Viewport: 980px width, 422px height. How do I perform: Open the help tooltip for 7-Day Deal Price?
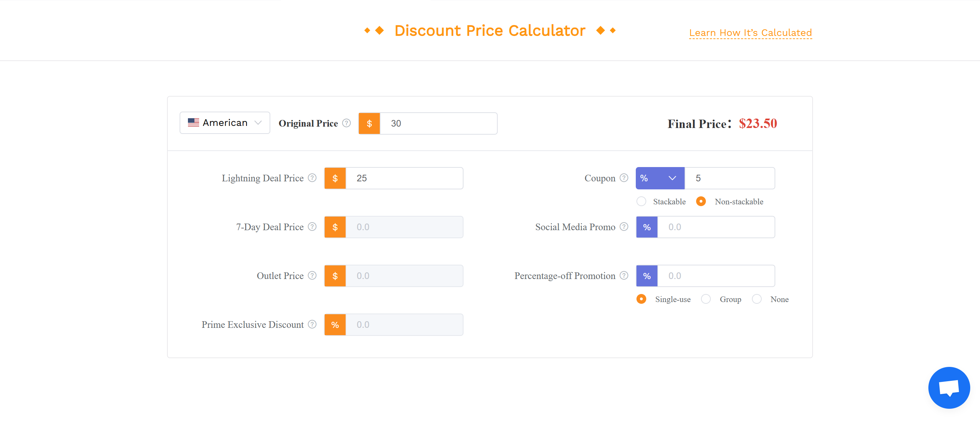tap(312, 227)
